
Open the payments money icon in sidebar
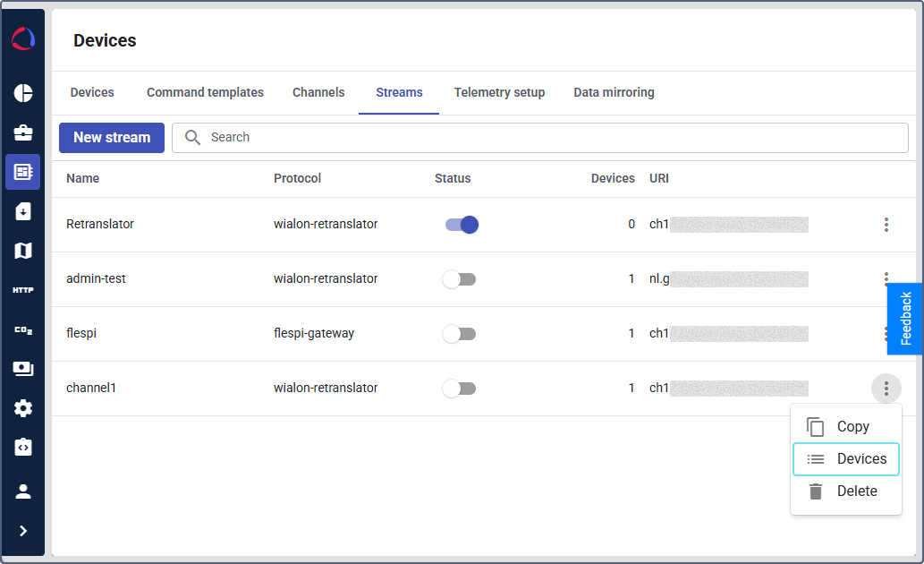point(23,369)
